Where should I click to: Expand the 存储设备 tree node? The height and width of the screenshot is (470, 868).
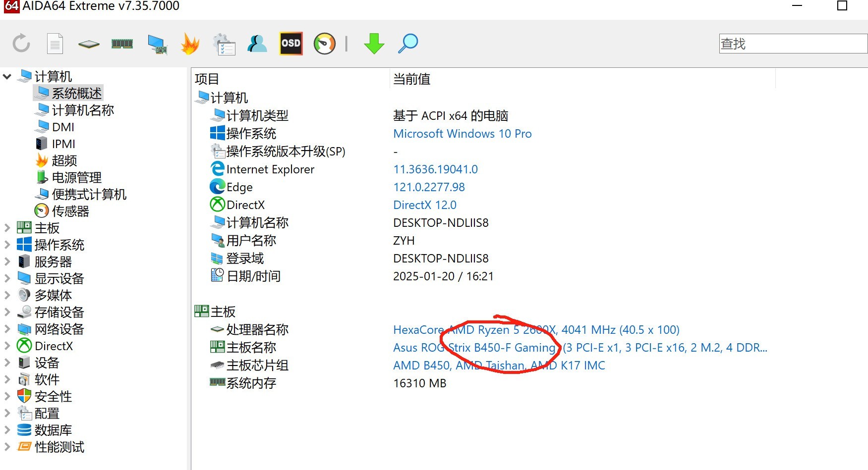point(7,312)
